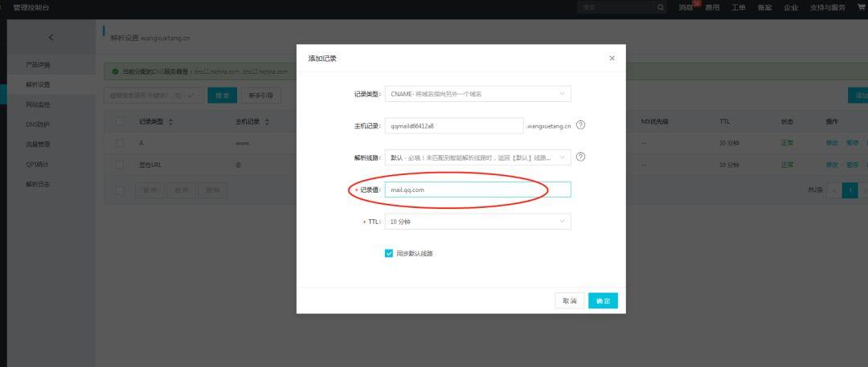Click 修改 link in the A record row
The image size is (868, 367).
832,143
